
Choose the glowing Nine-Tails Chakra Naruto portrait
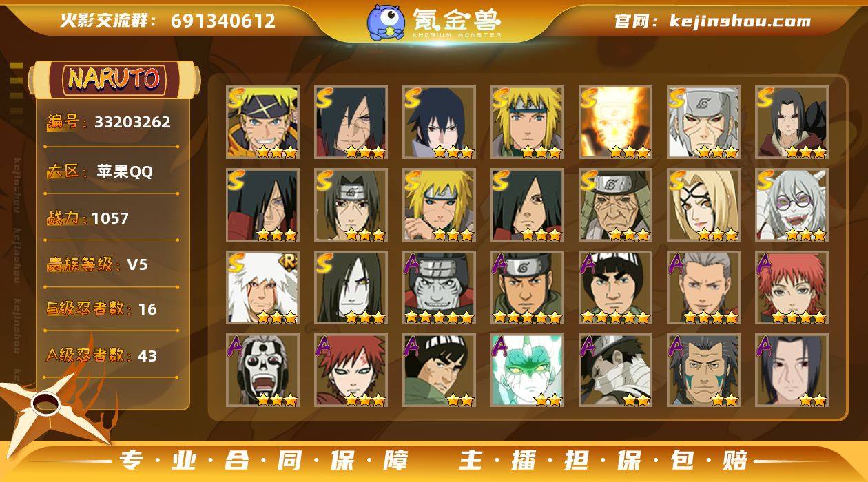[x=615, y=123]
